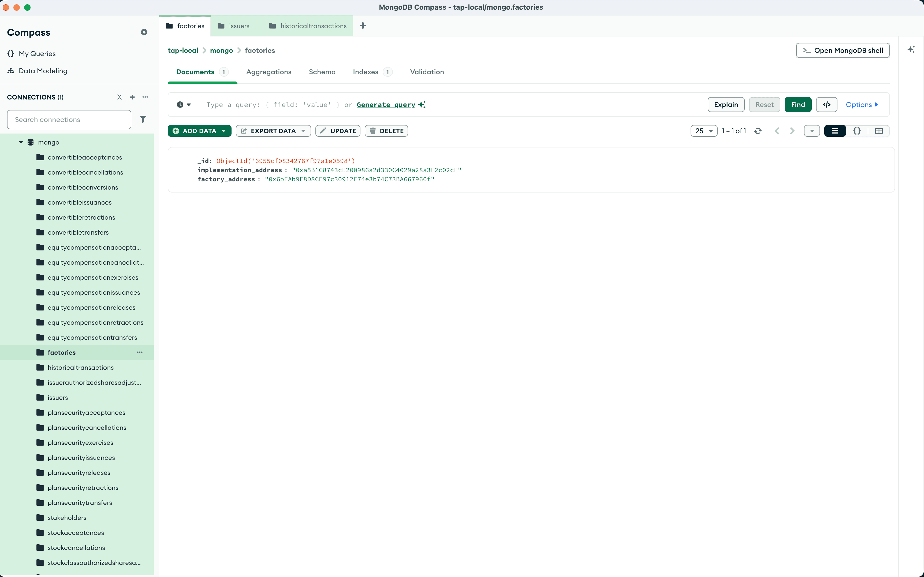Collapse all connections icon
Screen dimensions: 924x577
[x=119, y=97]
